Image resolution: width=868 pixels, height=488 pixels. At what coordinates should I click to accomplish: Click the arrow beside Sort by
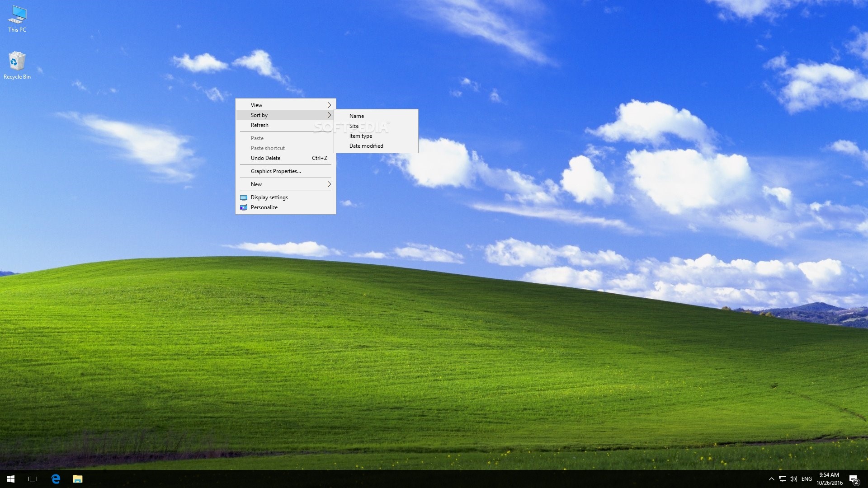329,115
